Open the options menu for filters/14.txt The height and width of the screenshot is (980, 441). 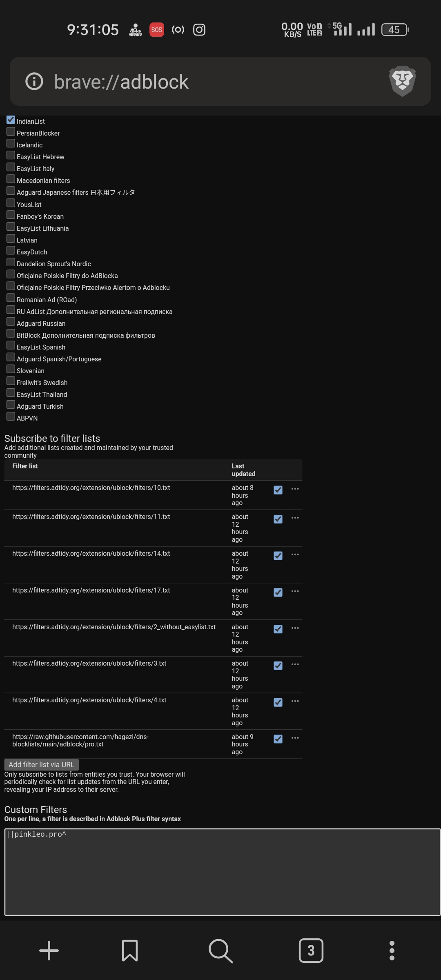pos(295,555)
